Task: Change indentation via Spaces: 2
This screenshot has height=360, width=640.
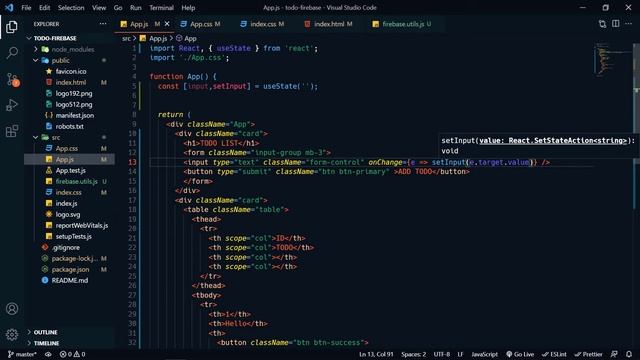Action: point(413,354)
